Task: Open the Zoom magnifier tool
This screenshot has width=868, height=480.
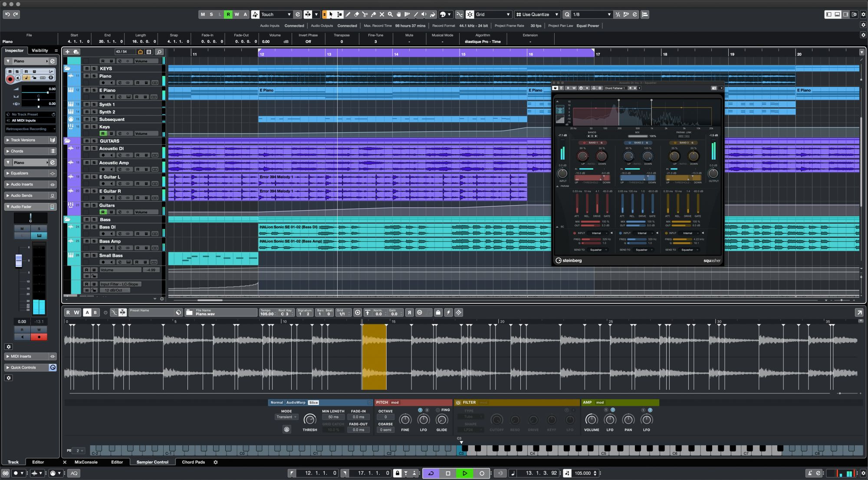Action: (x=391, y=14)
